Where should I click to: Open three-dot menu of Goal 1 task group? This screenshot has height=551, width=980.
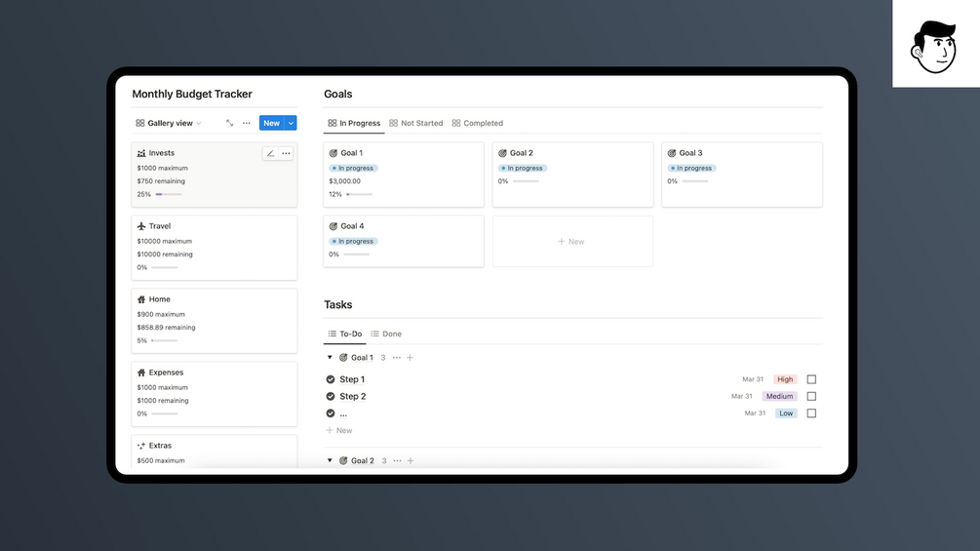397,358
